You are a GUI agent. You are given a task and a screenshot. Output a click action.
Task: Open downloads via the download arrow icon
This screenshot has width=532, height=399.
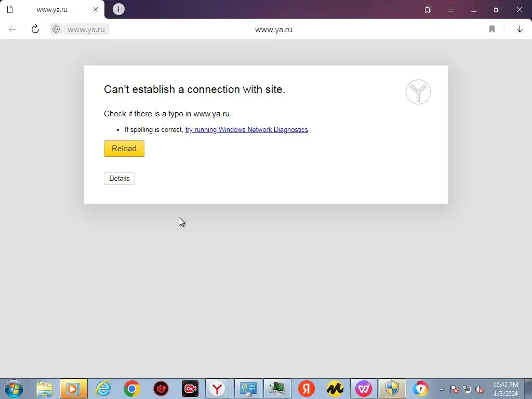coord(520,30)
